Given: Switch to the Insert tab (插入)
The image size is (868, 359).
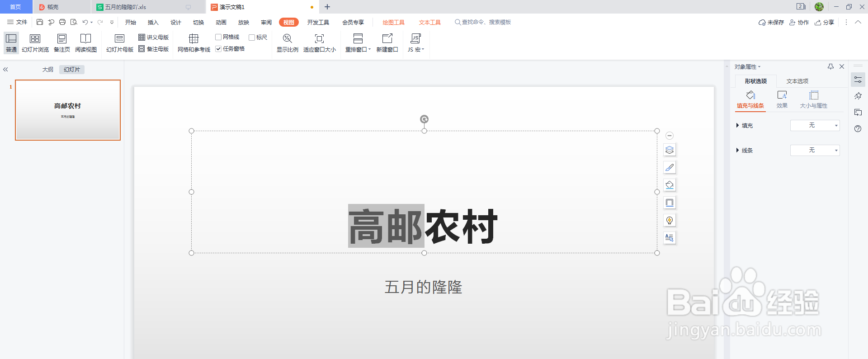Looking at the screenshot, I should click(x=153, y=22).
